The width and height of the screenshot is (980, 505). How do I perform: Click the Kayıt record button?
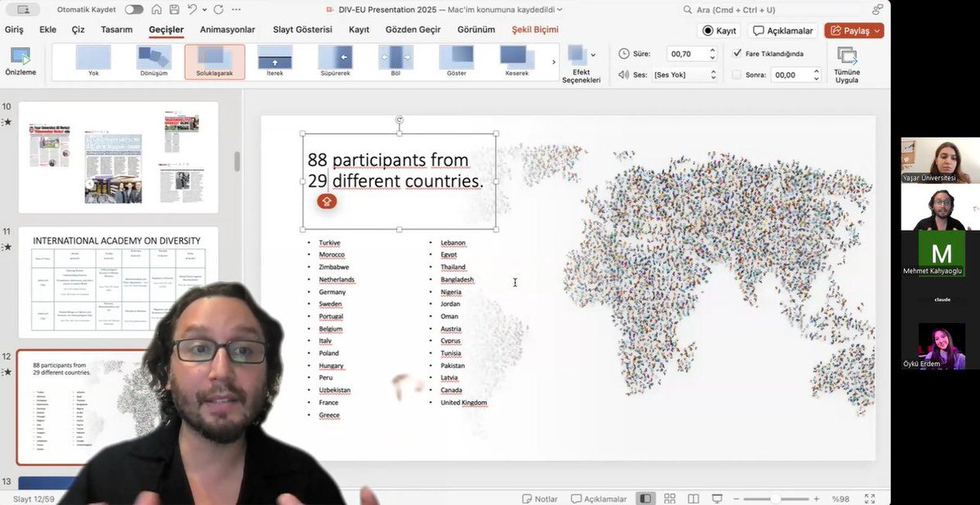(x=719, y=31)
